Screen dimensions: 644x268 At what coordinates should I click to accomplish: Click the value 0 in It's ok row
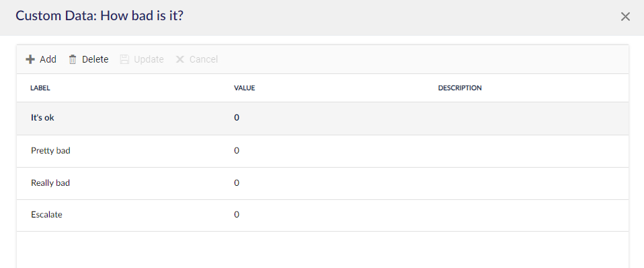tap(237, 118)
